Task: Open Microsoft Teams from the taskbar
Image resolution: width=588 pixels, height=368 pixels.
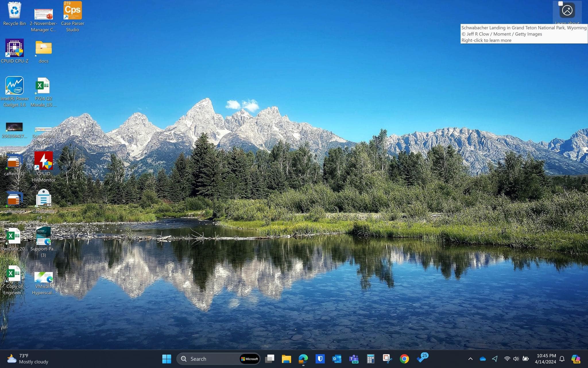Action: tap(354, 359)
